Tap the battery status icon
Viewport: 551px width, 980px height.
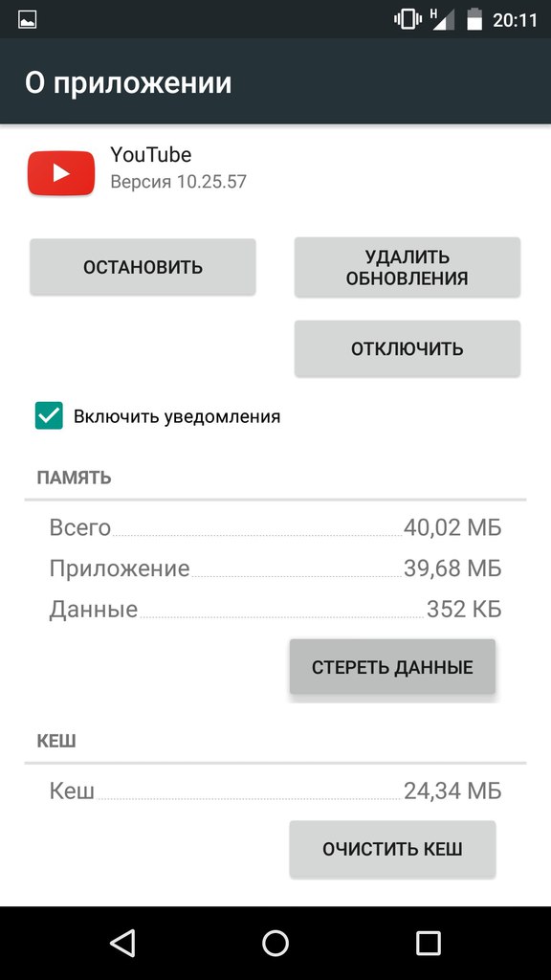(474, 19)
